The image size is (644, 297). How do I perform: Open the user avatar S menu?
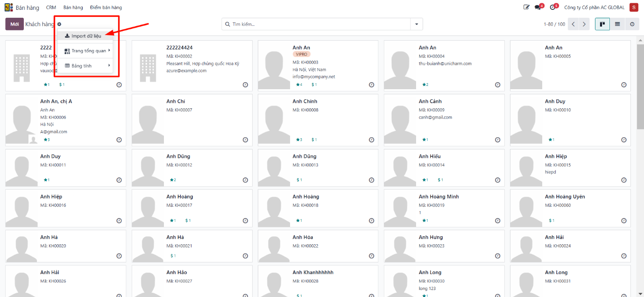click(x=634, y=7)
